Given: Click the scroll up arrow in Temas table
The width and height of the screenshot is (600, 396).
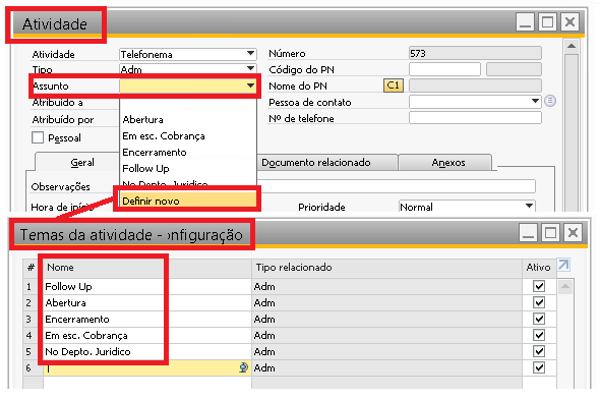Looking at the screenshot, I should pos(566,286).
